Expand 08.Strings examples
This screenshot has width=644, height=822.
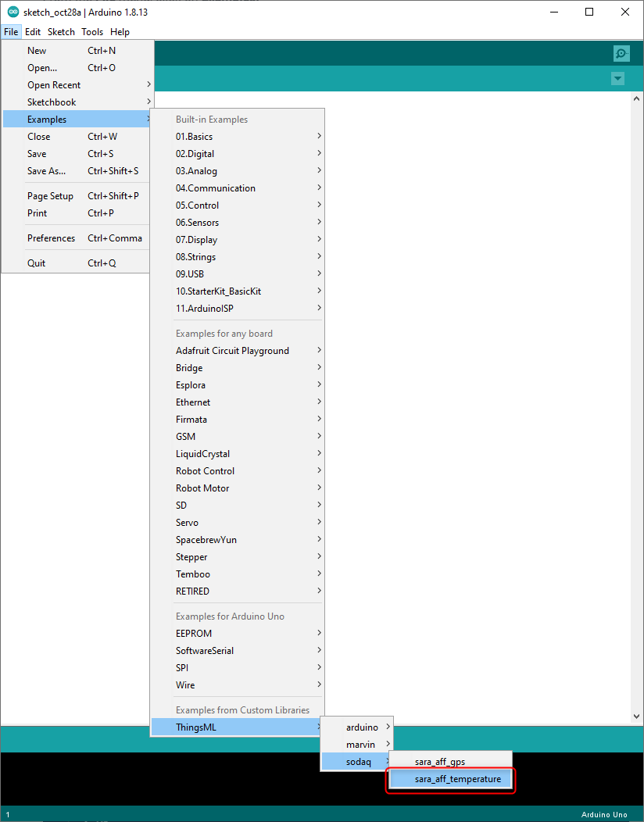(237, 257)
